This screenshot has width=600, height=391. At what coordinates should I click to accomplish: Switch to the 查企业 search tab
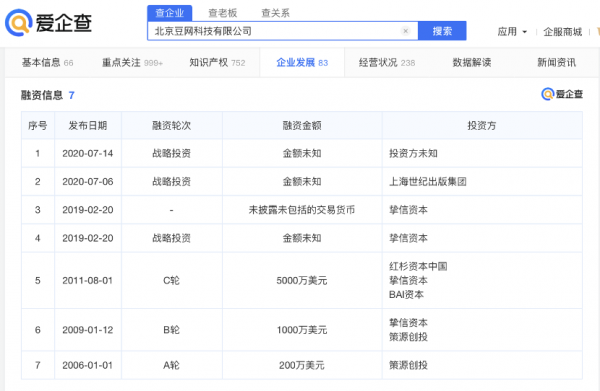pyautogui.click(x=170, y=13)
